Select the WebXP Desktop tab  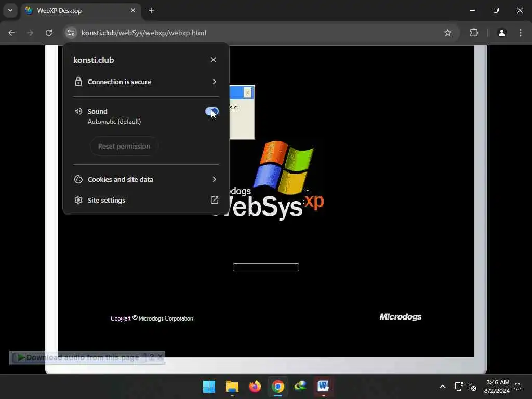(82, 10)
